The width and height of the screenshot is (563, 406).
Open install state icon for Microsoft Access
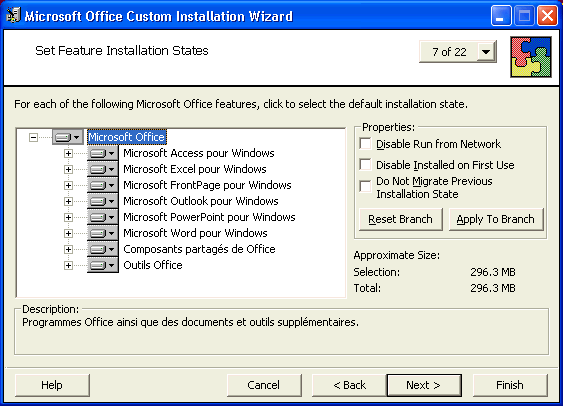click(x=102, y=153)
